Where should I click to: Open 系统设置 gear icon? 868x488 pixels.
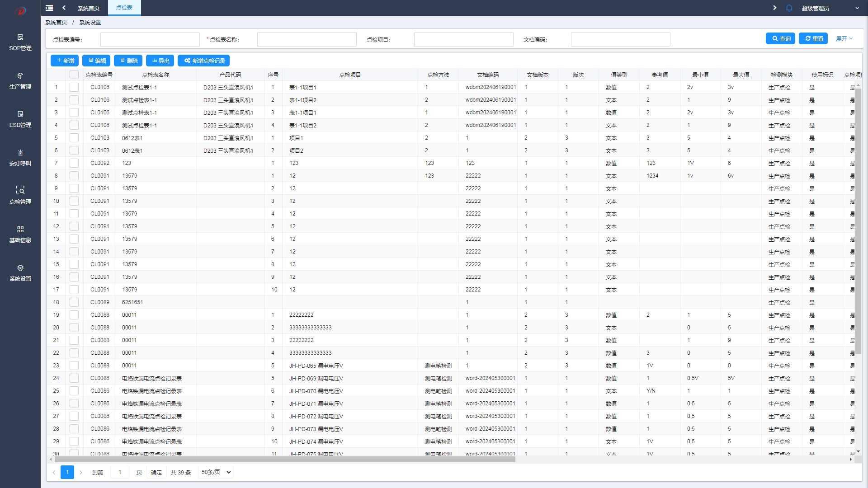[x=20, y=268]
